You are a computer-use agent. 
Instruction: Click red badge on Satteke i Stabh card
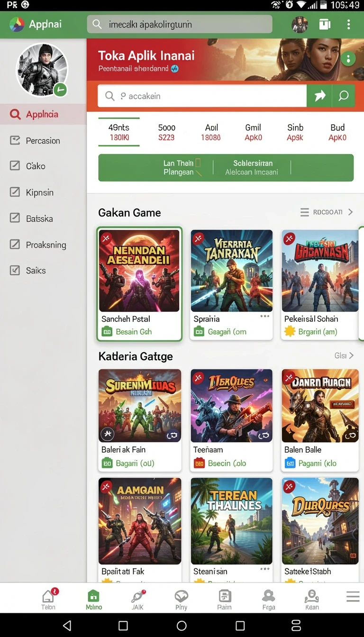(x=289, y=486)
